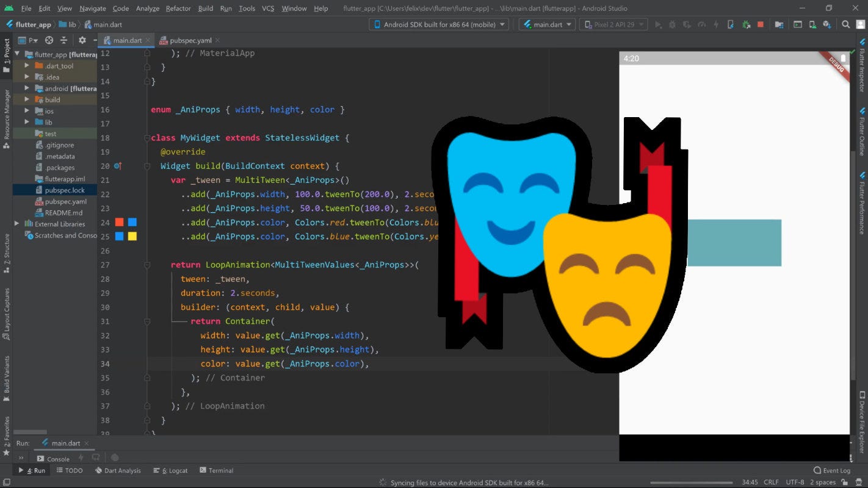868x488 pixels.
Task: Open the Android SDK device selector dropdown
Action: click(438, 24)
